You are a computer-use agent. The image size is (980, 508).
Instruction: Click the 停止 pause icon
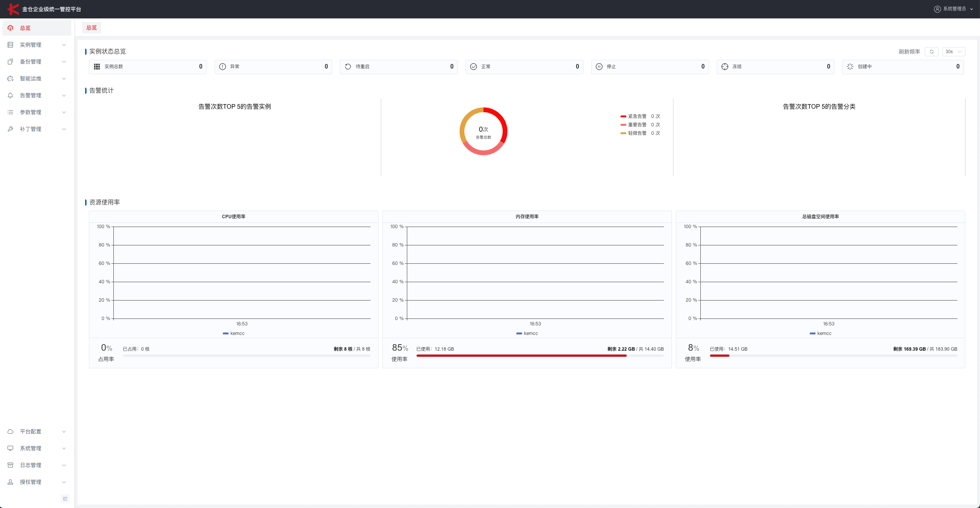(599, 67)
